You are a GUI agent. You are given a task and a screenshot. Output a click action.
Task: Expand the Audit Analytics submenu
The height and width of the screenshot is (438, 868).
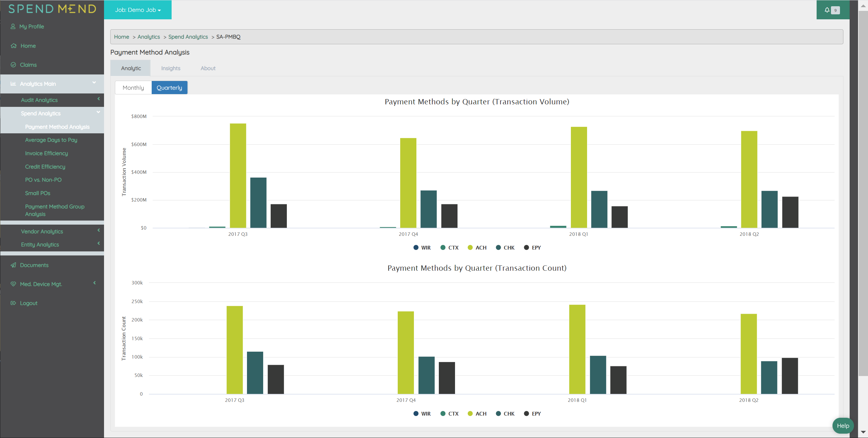pos(40,100)
